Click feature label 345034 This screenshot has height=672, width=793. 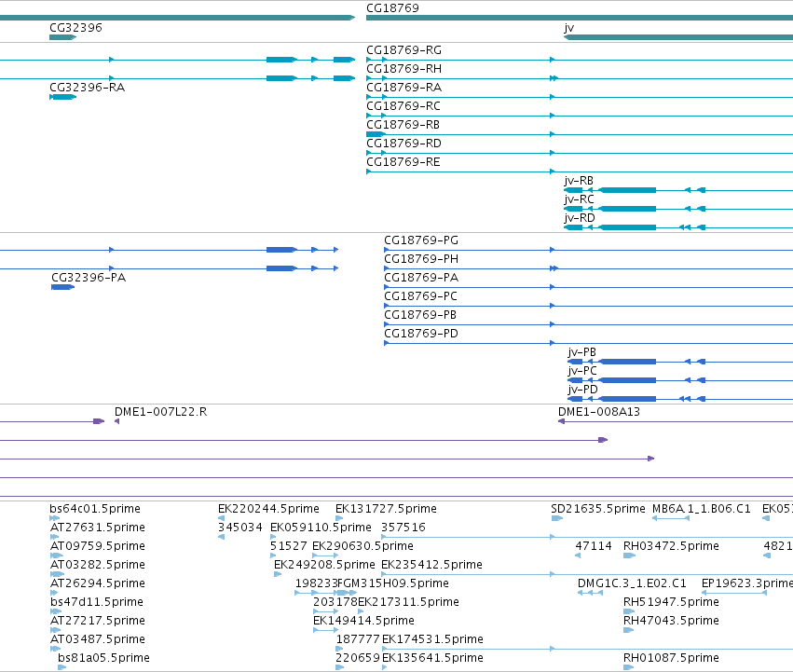coord(240,528)
